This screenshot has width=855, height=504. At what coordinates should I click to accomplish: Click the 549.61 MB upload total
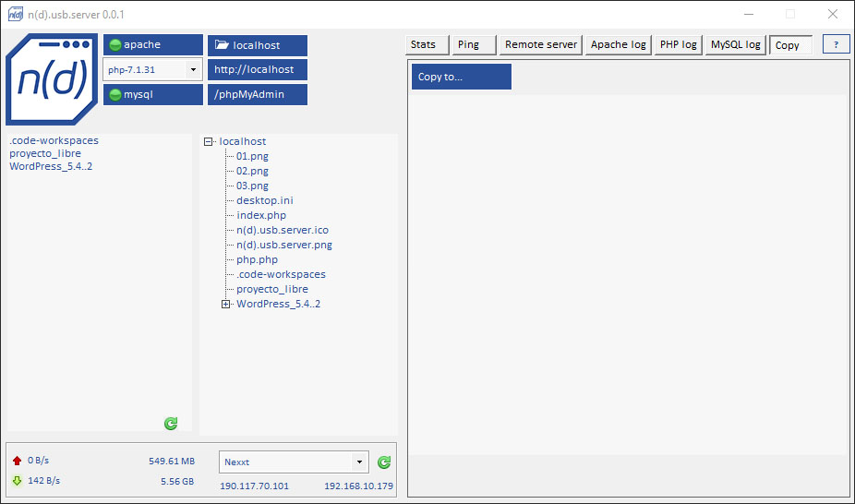point(172,461)
